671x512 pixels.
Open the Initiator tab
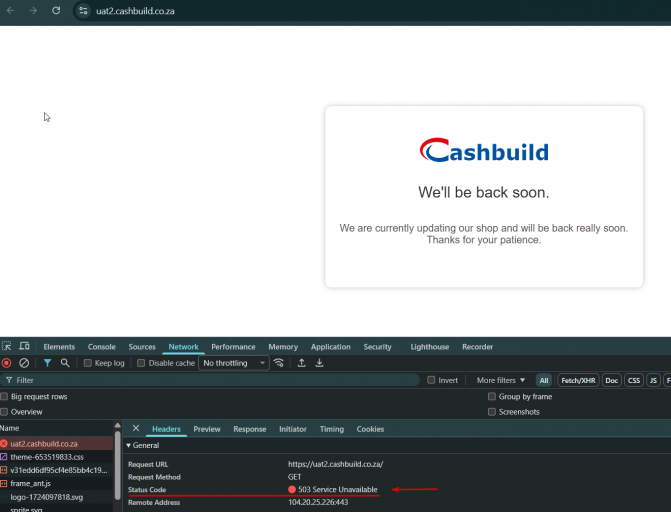tap(293, 429)
